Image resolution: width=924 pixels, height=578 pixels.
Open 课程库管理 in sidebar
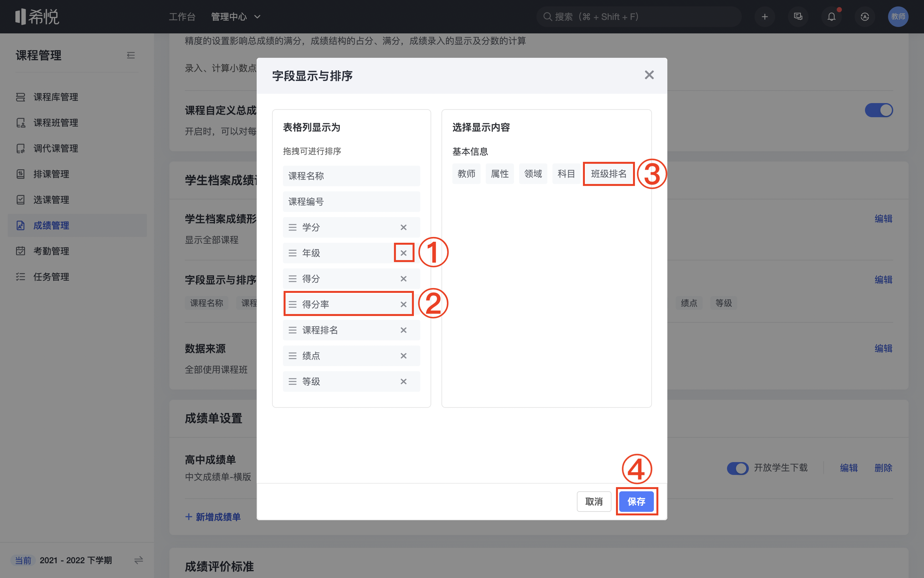[77, 97]
